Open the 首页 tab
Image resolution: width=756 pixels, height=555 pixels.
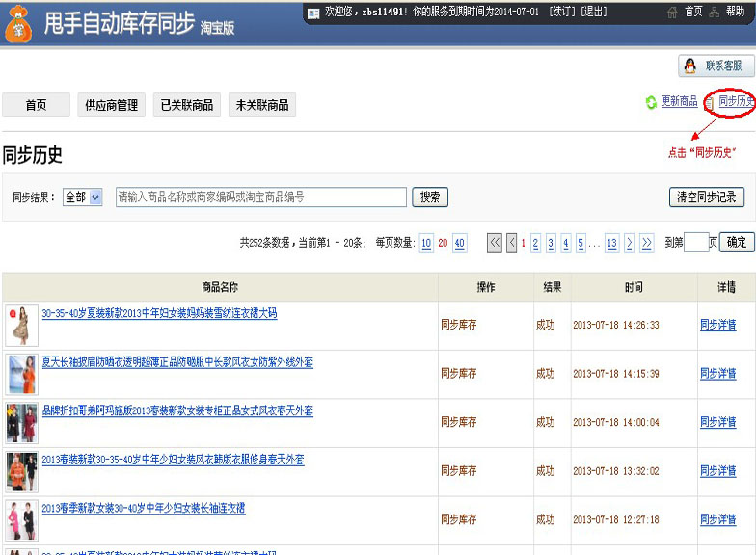coord(37,104)
